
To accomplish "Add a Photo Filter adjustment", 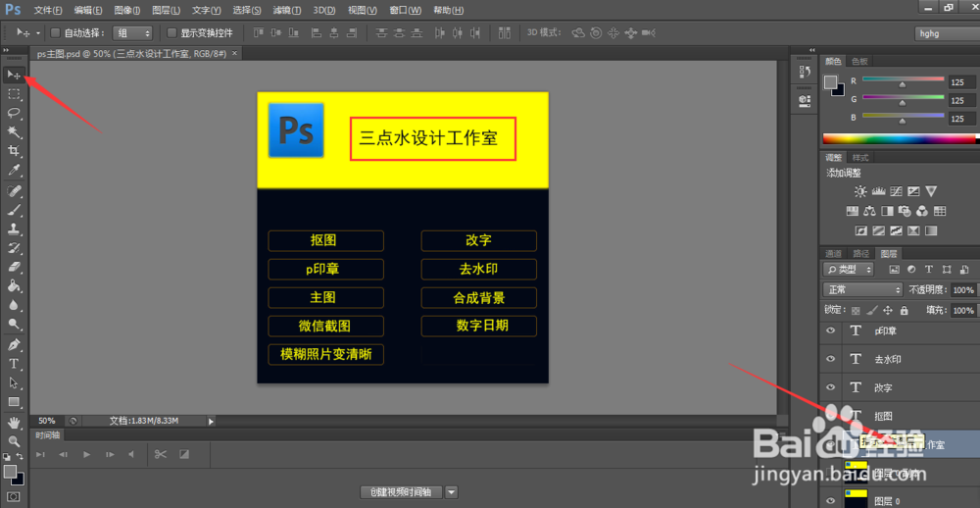I will click(905, 211).
